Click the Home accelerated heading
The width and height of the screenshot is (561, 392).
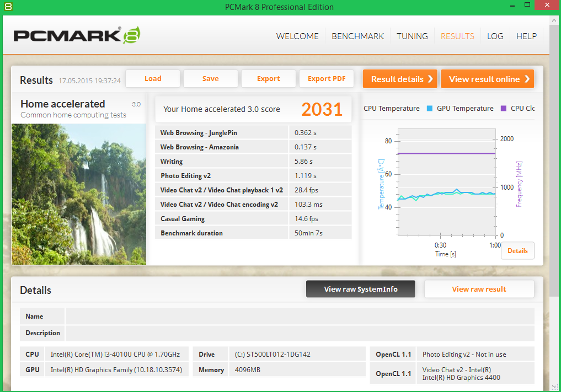point(63,104)
